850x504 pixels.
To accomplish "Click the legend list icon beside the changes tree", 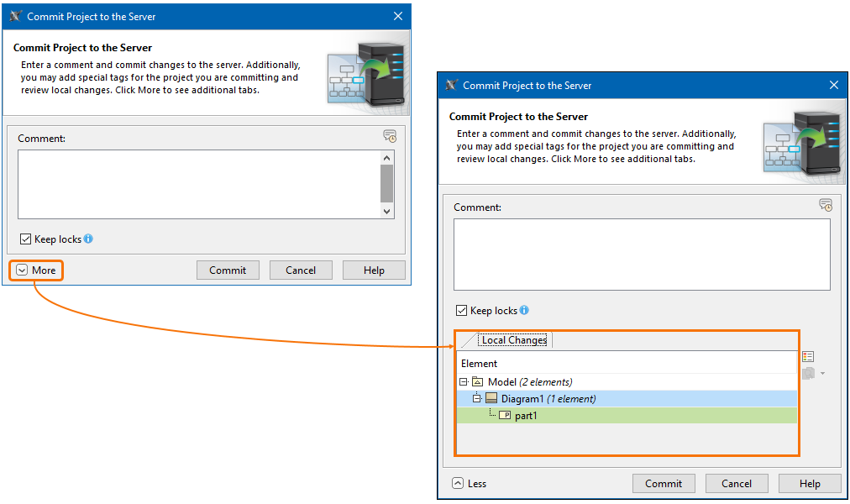I will click(x=808, y=357).
